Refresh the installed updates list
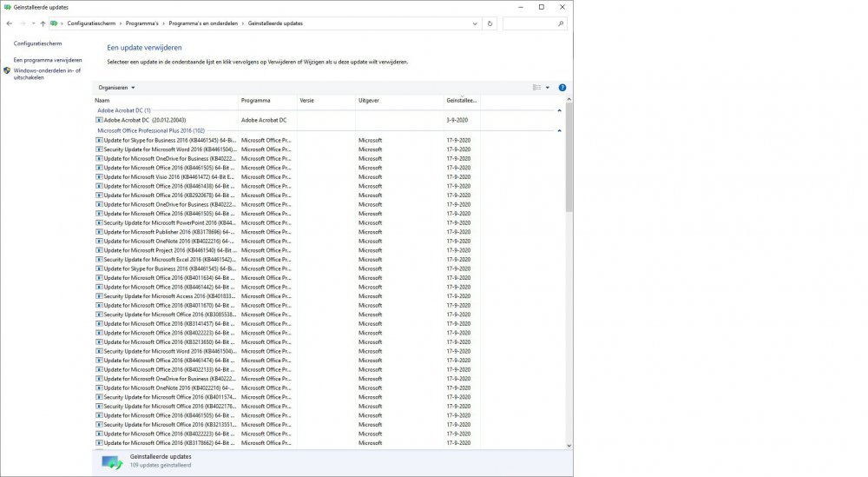 click(490, 23)
